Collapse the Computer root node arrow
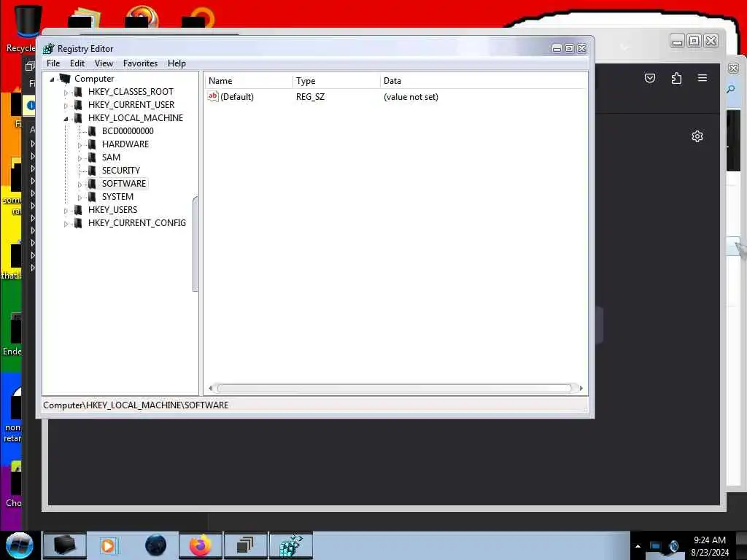Screen dimensions: 747x560 coord(52,79)
